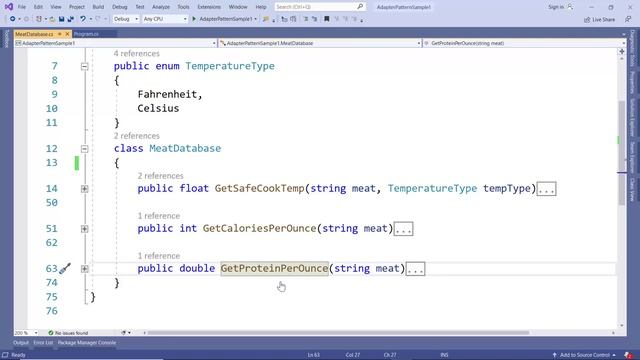Open the Package Manager Console tab

87,343
